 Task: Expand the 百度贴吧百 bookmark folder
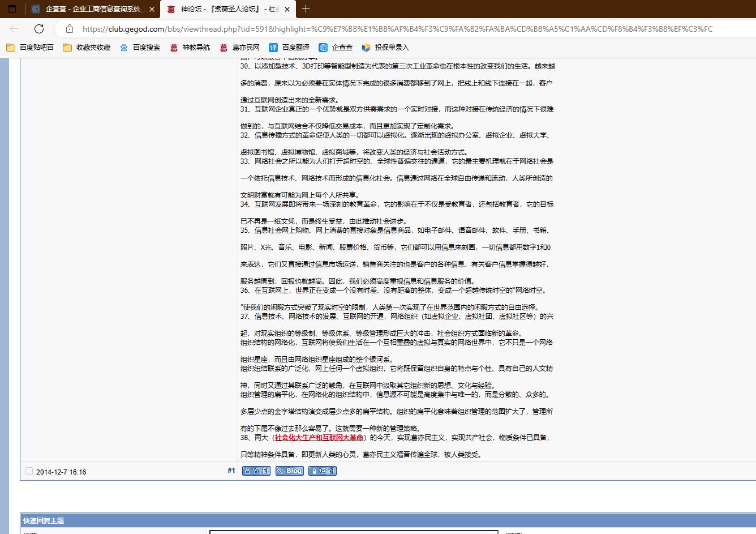30,48
